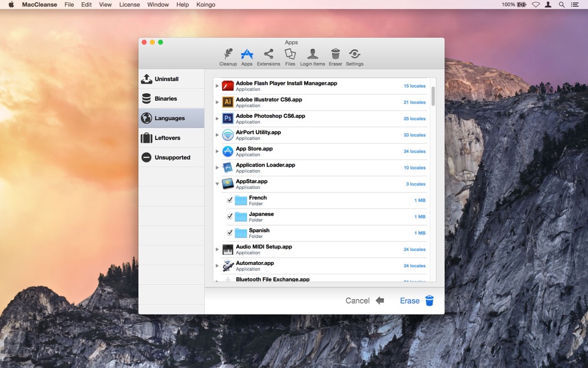Click the Leftovers suitcase icon

coord(146,138)
